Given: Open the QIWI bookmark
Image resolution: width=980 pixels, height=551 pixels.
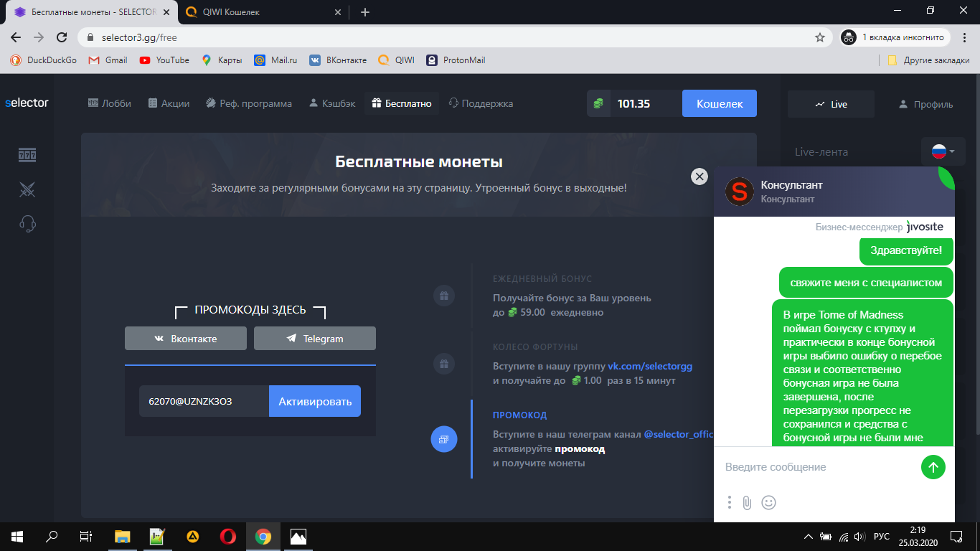Looking at the screenshot, I should tap(397, 60).
